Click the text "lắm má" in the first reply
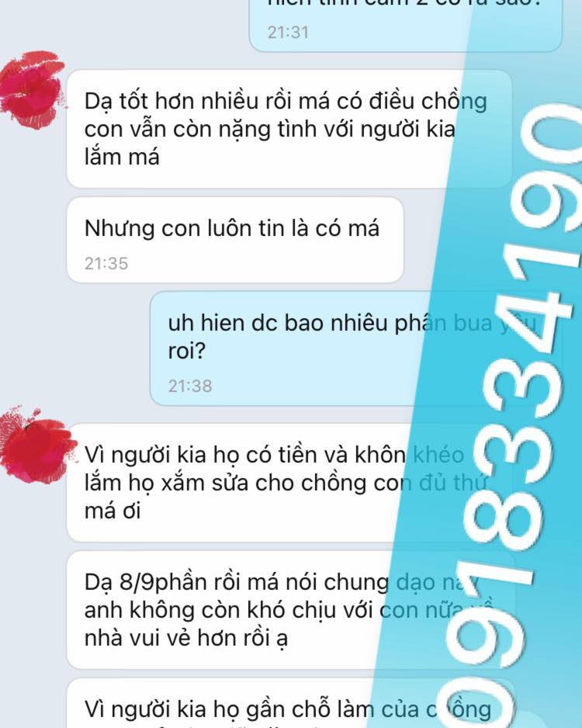The width and height of the screenshot is (582, 728). (x=122, y=157)
